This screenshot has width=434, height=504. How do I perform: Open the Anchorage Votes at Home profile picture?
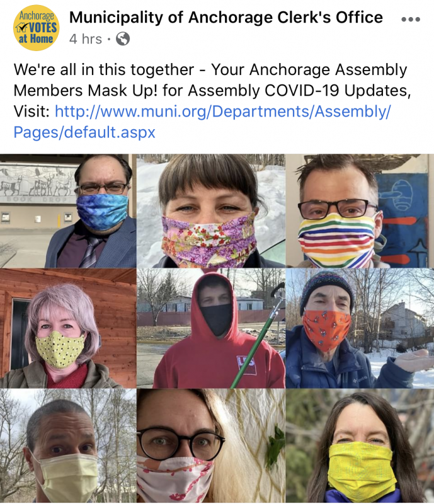[36, 28]
